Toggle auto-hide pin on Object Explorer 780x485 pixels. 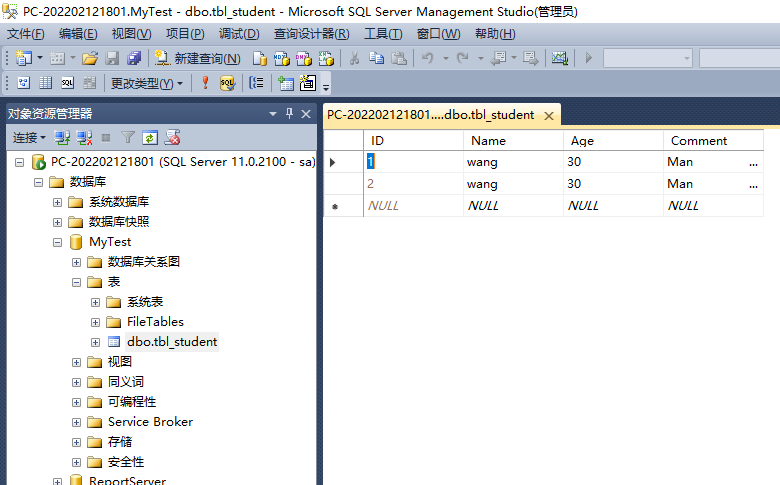(x=290, y=113)
